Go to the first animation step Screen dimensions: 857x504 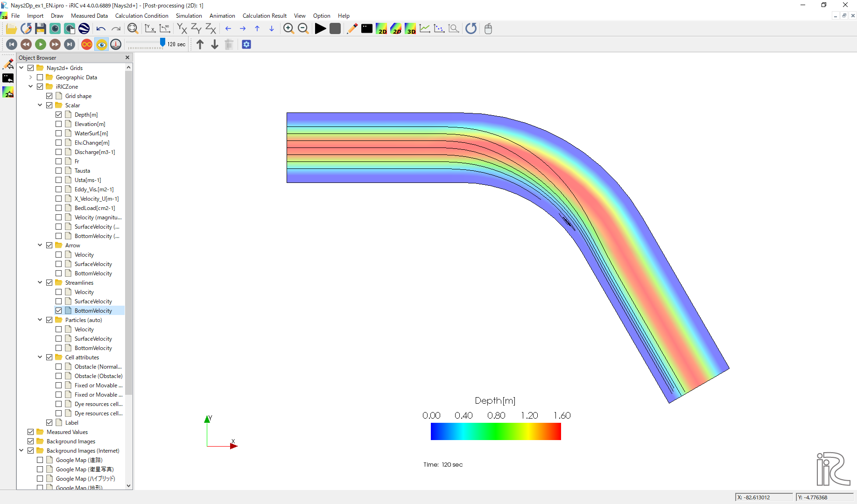[12, 44]
